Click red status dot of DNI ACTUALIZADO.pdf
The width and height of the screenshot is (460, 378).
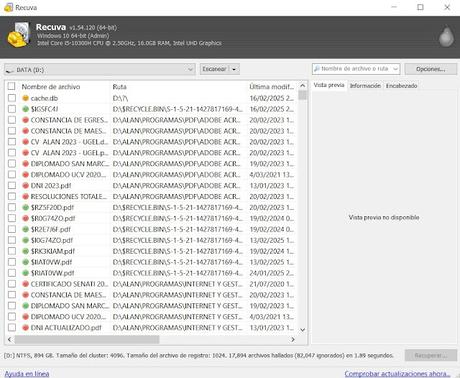(x=25, y=328)
